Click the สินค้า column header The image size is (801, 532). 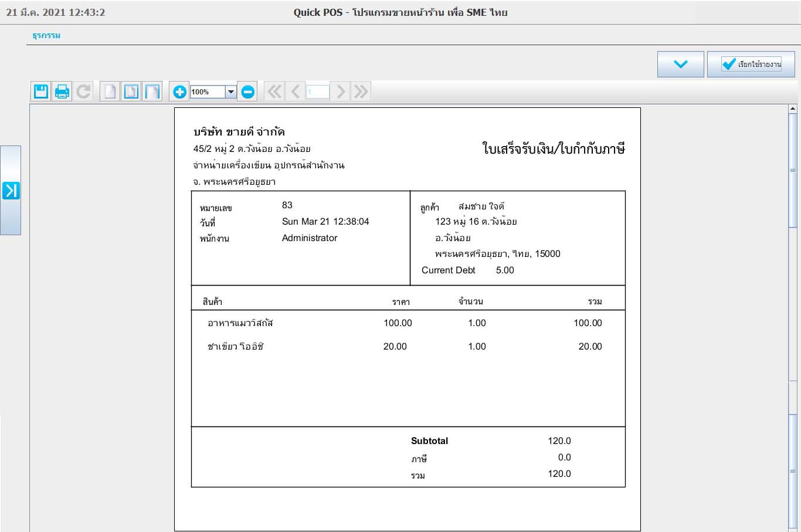212,302
